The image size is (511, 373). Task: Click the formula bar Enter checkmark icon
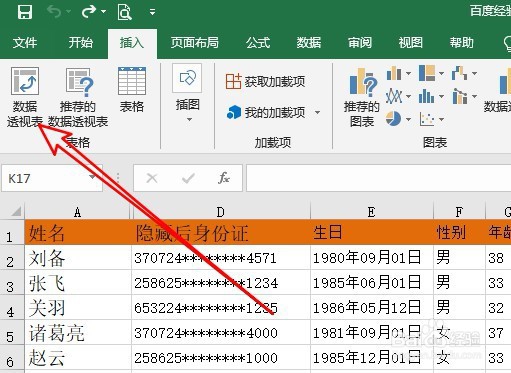(x=188, y=178)
